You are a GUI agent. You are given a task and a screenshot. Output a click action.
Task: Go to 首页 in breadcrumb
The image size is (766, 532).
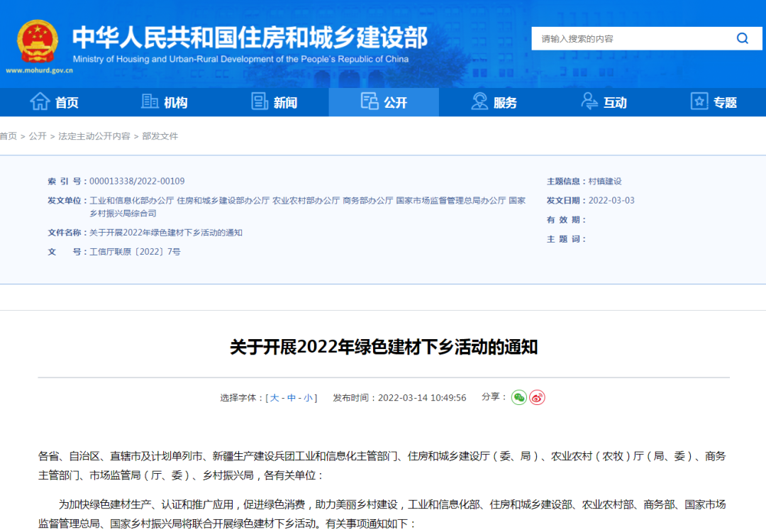click(x=9, y=136)
